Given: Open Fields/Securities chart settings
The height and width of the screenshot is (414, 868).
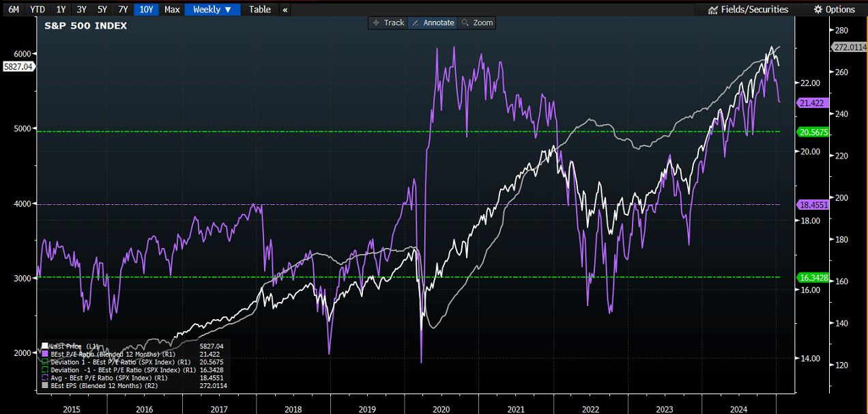Looking at the screenshot, I should pyautogui.click(x=749, y=10).
